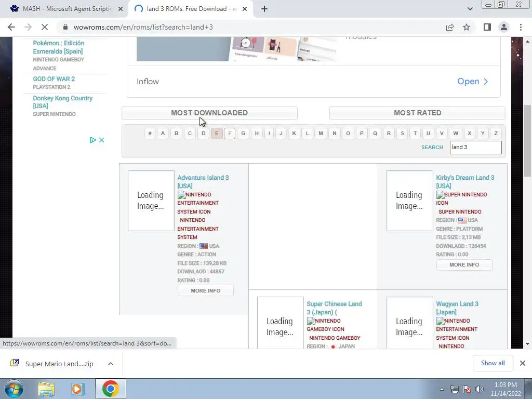The image size is (532, 399).
Task: Open the Chrome profile avatar
Action: tap(504, 27)
